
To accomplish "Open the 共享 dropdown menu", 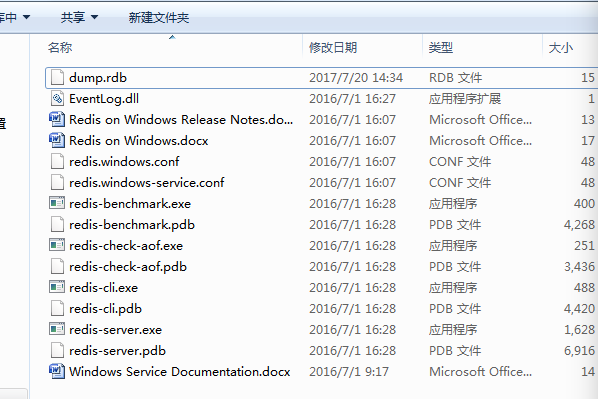I will (79, 17).
